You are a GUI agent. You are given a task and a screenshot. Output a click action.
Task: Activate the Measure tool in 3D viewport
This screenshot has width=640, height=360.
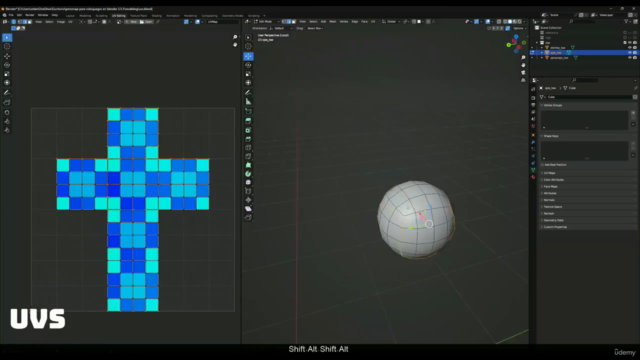(248, 102)
